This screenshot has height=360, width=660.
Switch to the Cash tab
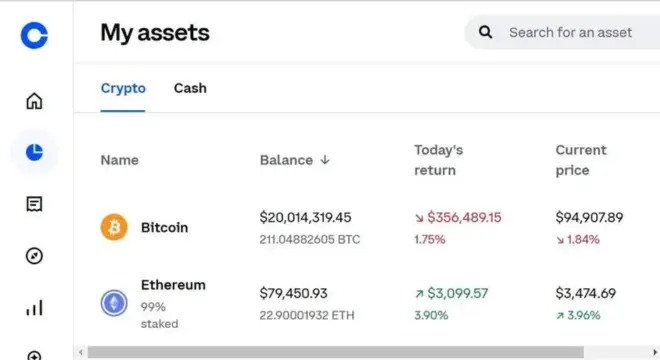click(190, 88)
